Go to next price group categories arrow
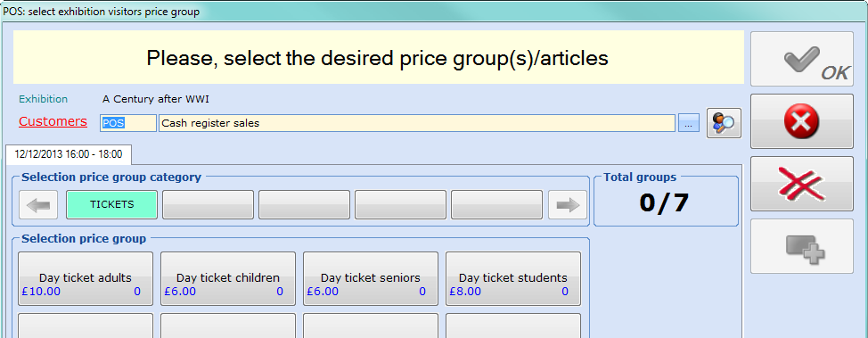868x338 pixels. [x=568, y=205]
